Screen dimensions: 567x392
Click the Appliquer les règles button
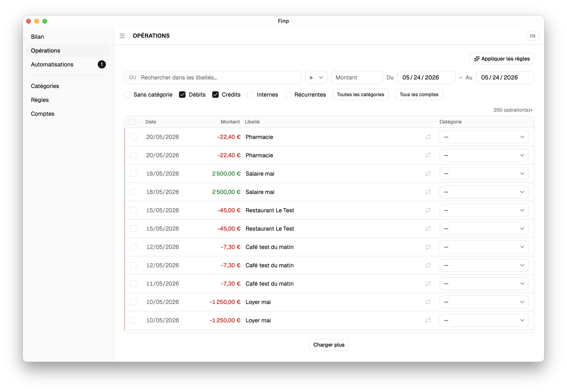click(502, 59)
